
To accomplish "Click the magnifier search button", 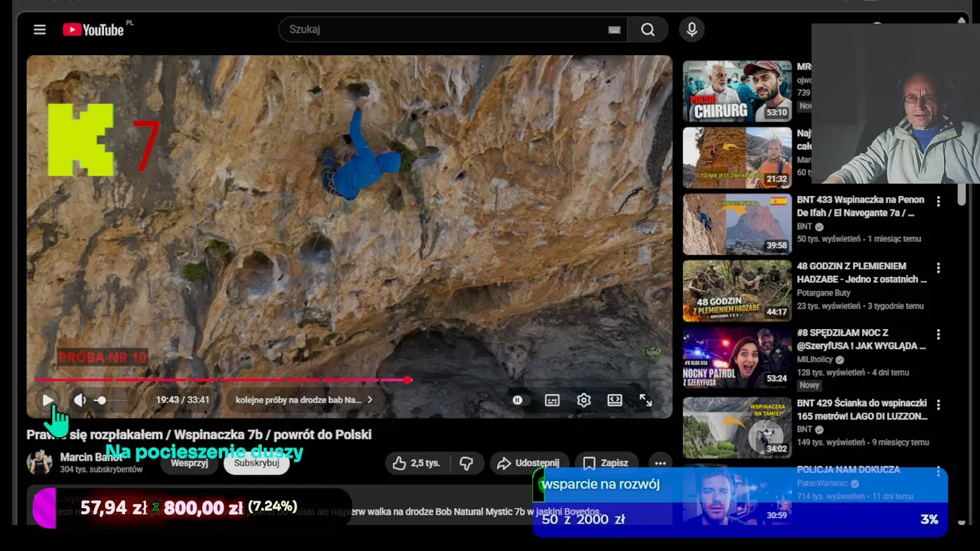I will point(648,29).
